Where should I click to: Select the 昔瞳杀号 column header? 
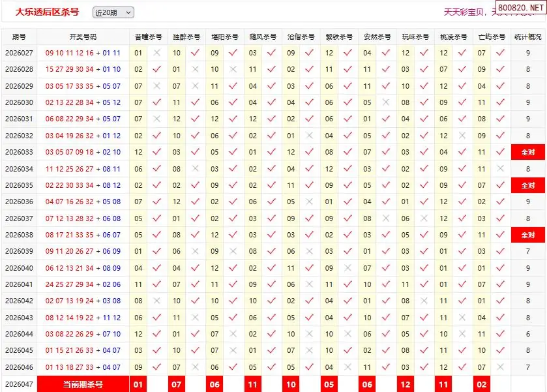point(149,37)
